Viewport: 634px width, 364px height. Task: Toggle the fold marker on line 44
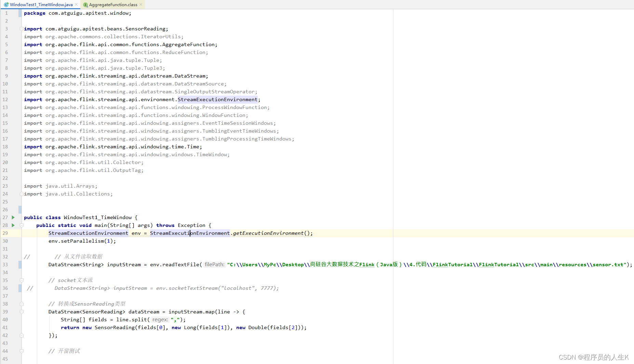pos(22,351)
